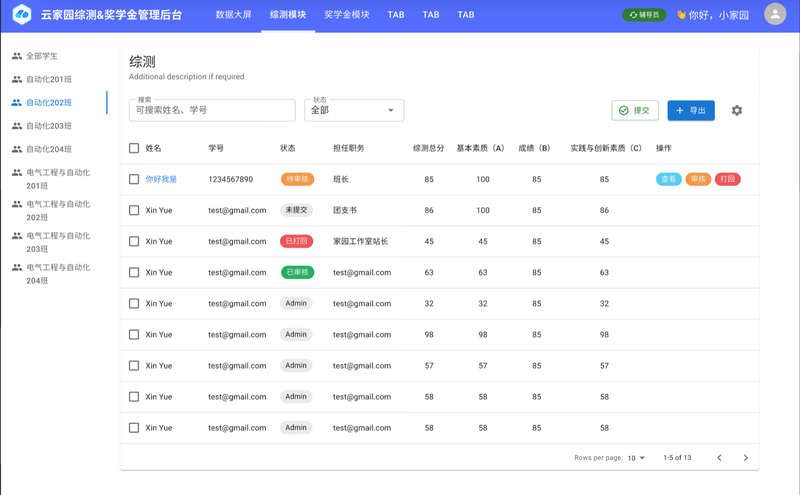Check the Xin Yue row scoring 98
The height and width of the screenshot is (495, 800).
(134, 335)
